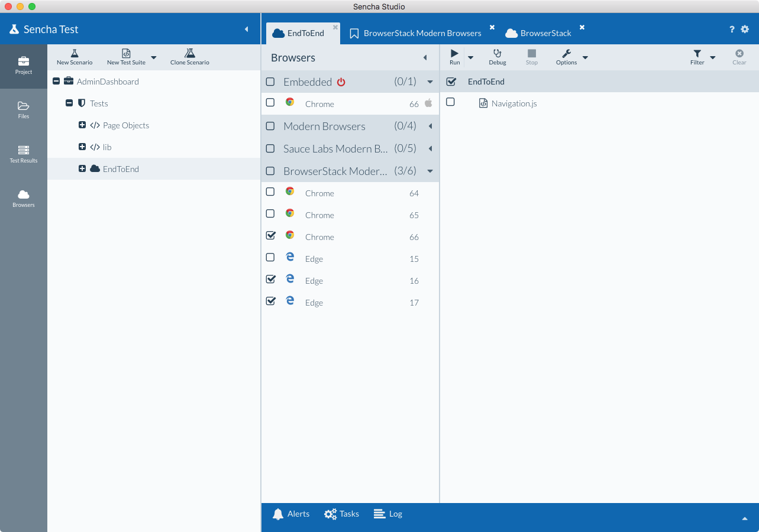Viewport: 759px width, 532px height.
Task: Select the Project panel icon
Action: click(x=23, y=64)
